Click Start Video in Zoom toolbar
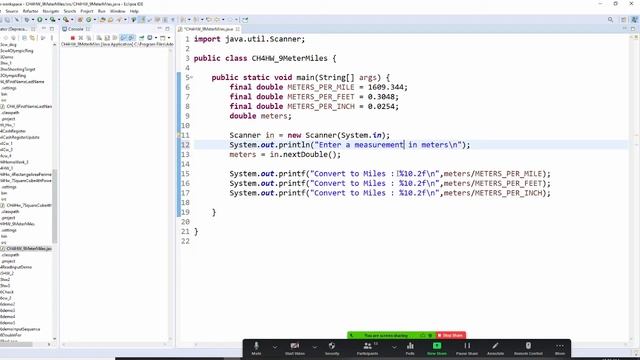The width and height of the screenshot is (640, 360). click(295, 349)
